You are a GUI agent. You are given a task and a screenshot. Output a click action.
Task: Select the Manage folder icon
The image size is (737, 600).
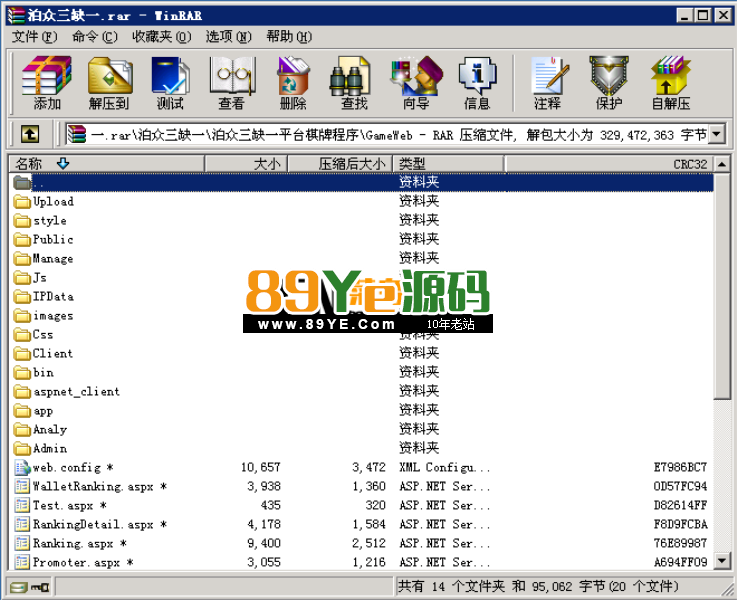click(x=22, y=258)
